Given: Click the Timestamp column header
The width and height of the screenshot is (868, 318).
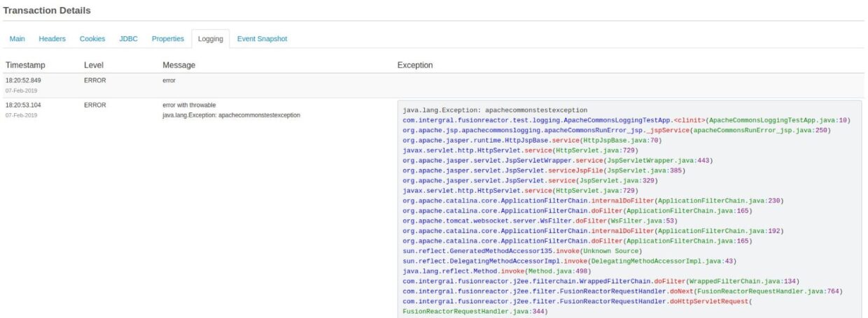Looking at the screenshot, I should 25,65.
